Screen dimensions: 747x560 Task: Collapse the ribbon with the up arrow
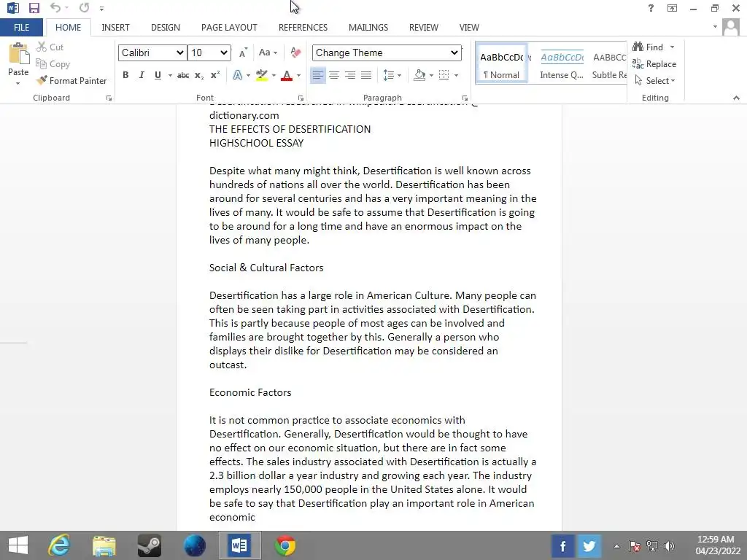coord(736,98)
